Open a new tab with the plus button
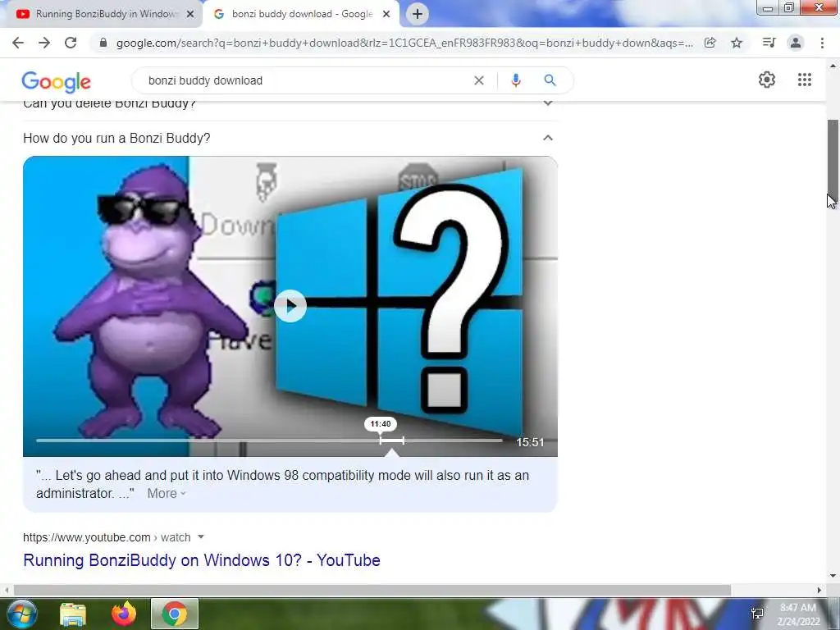The height and width of the screenshot is (630, 840). (x=418, y=14)
